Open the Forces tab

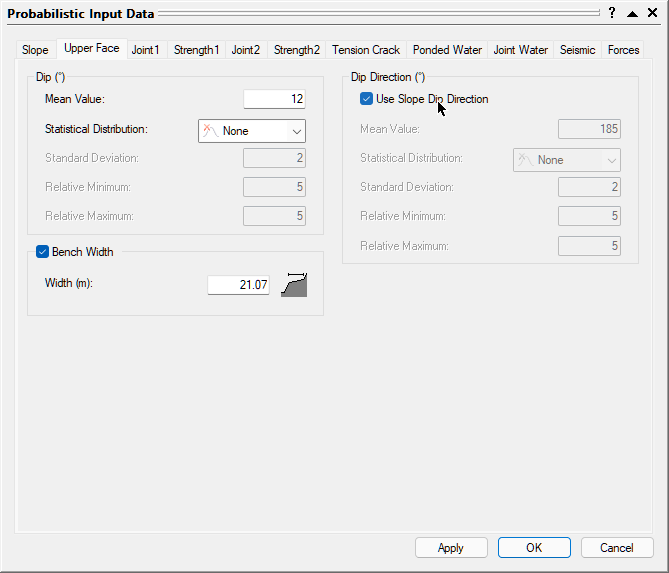[623, 50]
